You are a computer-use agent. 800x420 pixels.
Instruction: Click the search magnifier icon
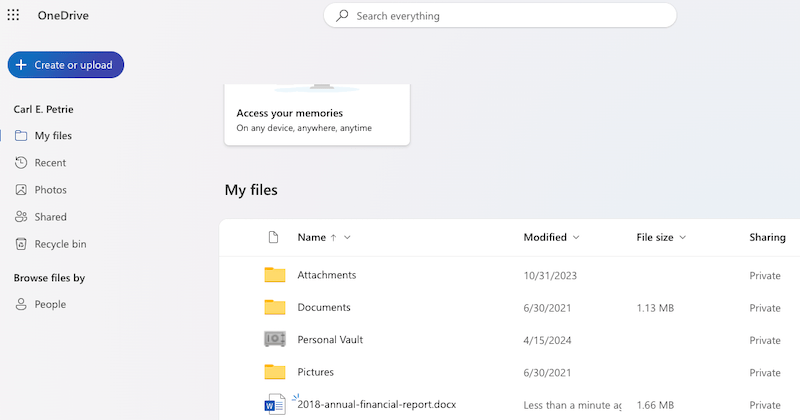[x=342, y=16]
